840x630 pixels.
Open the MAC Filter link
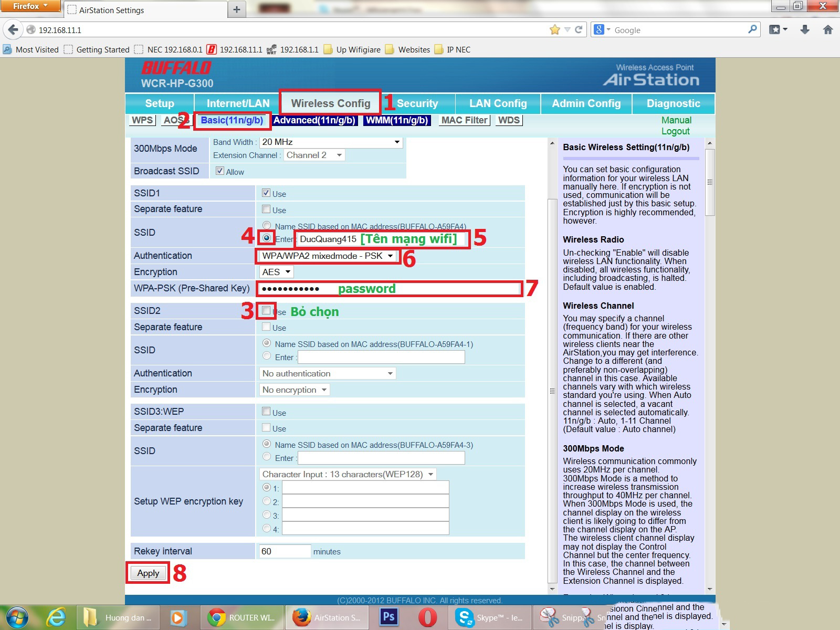pos(465,120)
